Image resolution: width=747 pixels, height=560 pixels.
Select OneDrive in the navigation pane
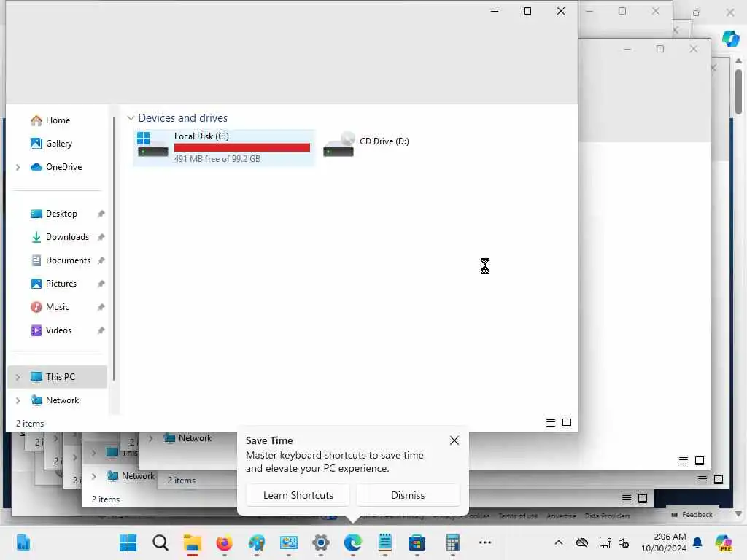pyautogui.click(x=56, y=167)
